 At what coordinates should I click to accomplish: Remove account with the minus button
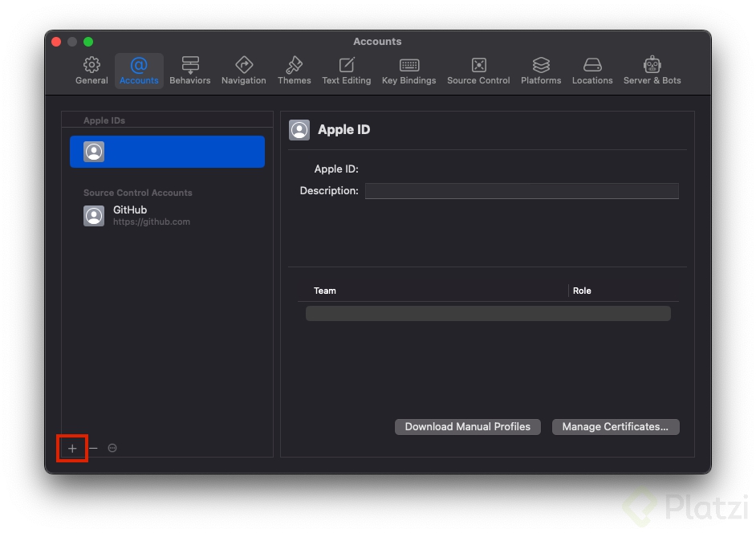tap(93, 449)
